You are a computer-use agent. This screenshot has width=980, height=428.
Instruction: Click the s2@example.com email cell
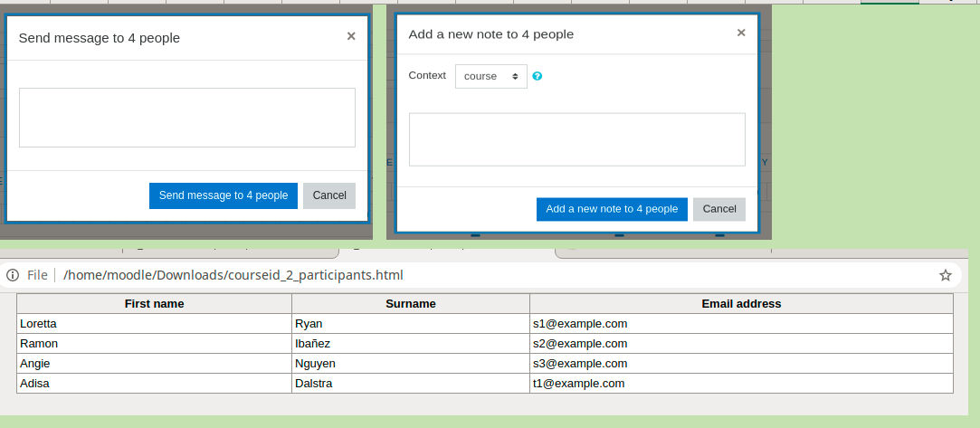741,344
